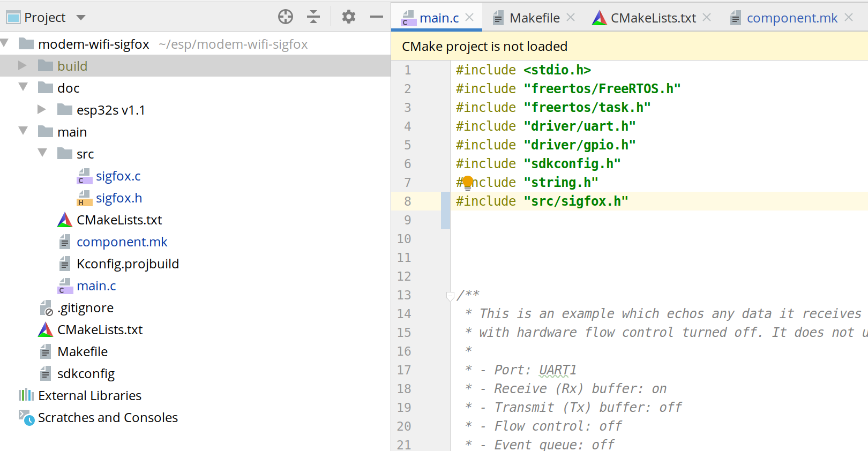868x451 pixels.
Task: Click the component.mk file icon in tree
Action: coord(65,242)
